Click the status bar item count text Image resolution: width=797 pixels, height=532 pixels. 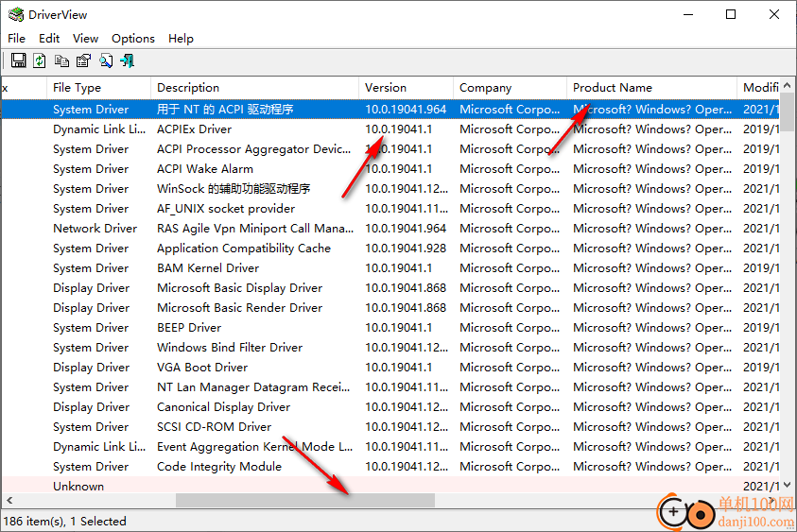pyautogui.click(x=64, y=521)
